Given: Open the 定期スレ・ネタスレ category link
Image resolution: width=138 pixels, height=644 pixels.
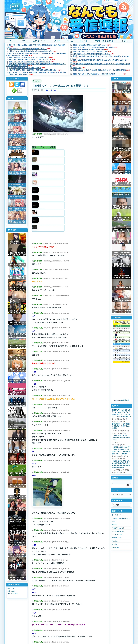Looking at the screenshot, I should 50,90.
